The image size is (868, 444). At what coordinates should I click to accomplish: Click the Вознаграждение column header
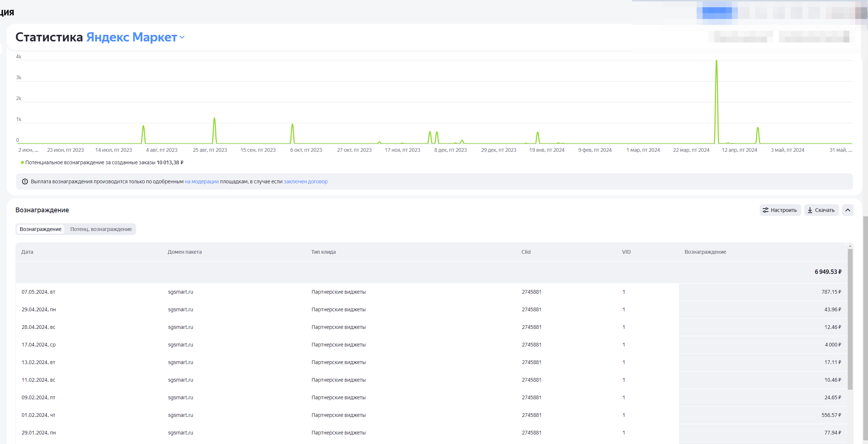(705, 252)
